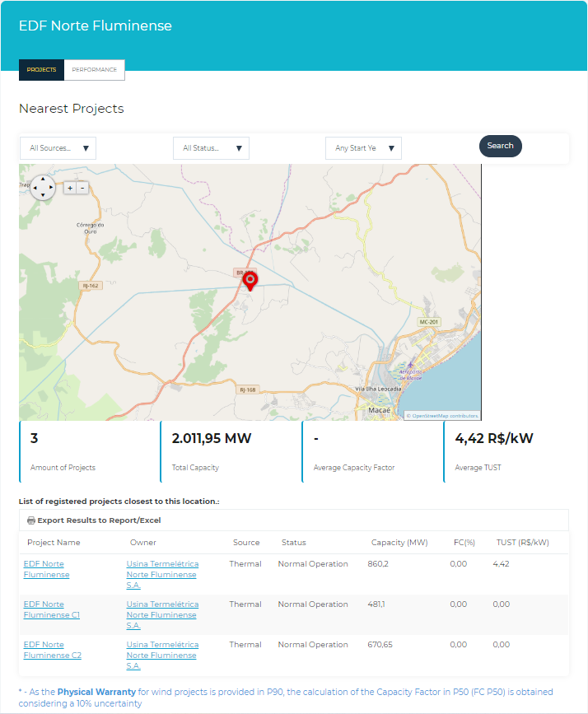
Task: Pan the map right with arrow control
Action: (51, 187)
